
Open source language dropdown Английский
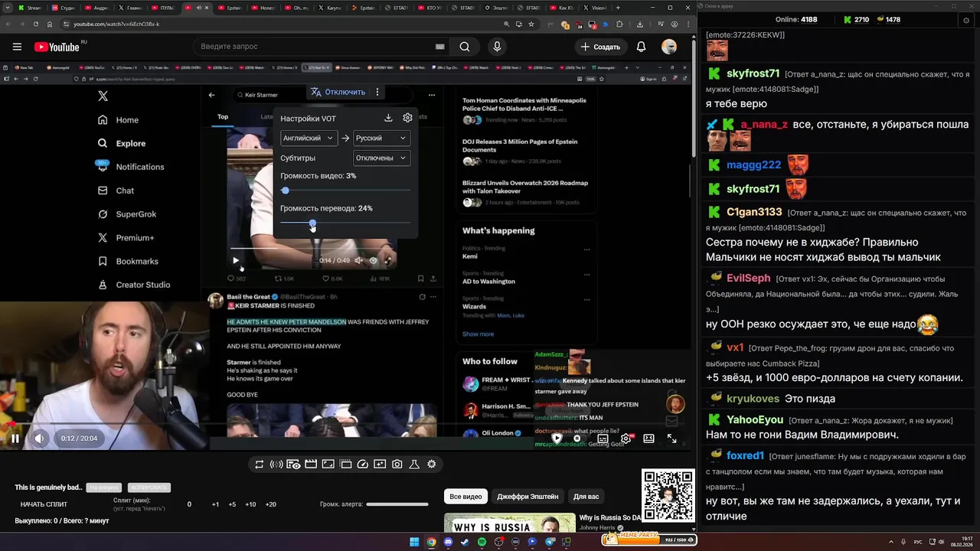[x=309, y=138]
